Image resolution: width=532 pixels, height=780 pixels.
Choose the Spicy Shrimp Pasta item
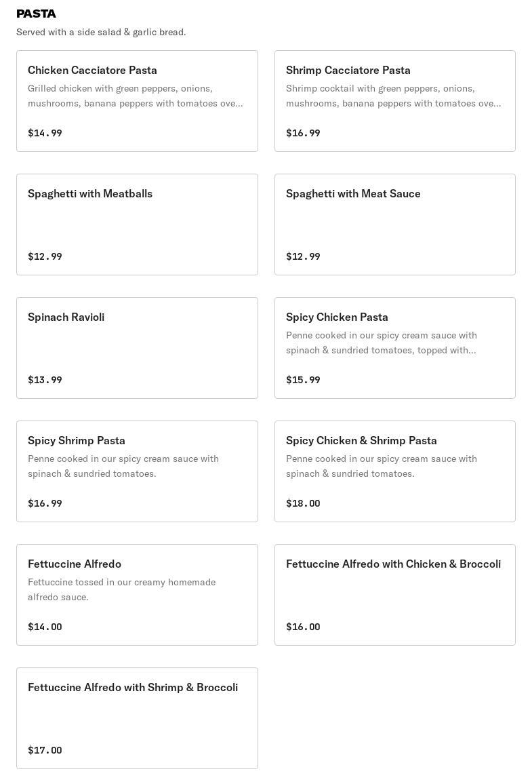77,441
